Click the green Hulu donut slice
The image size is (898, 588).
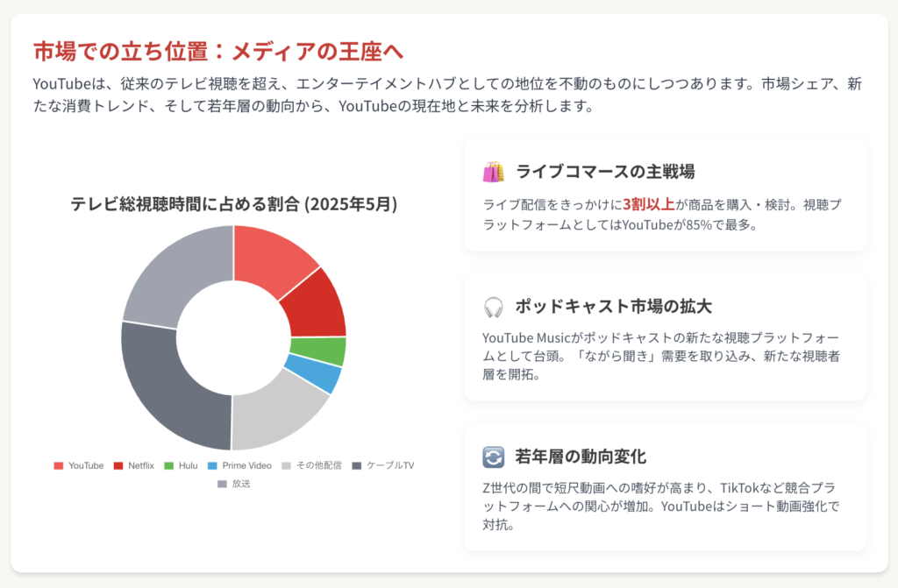[x=320, y=351]
